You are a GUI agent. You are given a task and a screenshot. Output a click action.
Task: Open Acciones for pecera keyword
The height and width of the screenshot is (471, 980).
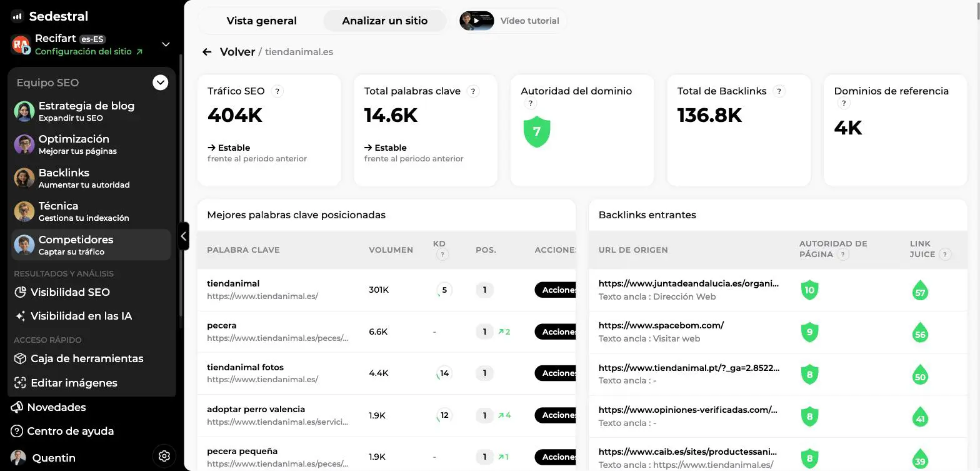click(x=555, y=332)
